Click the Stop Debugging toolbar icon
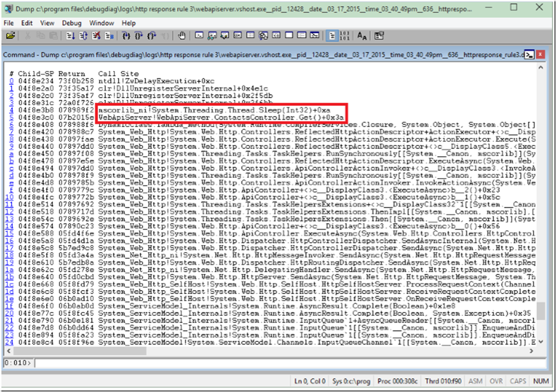Image resolution: width=556 pixels, height=392 pixels. [96, 36]
